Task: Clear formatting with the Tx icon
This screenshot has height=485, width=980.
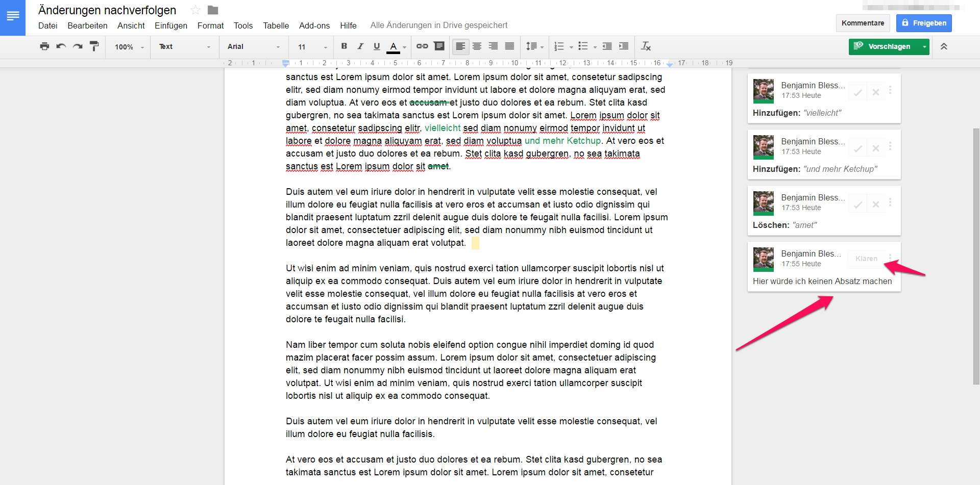Action: [646, 46]
